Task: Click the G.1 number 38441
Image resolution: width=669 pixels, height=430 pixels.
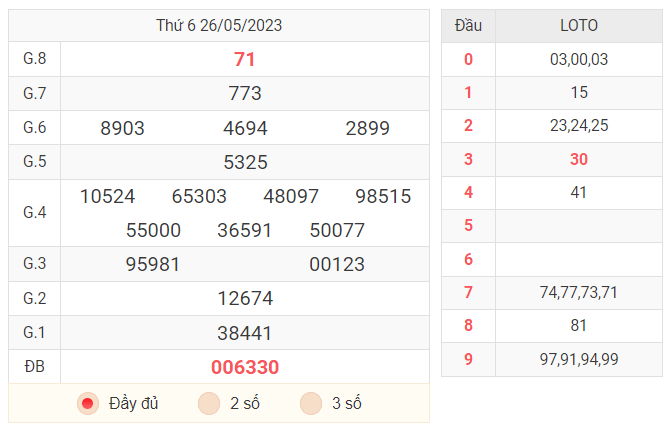Action: tap(244, 333)
